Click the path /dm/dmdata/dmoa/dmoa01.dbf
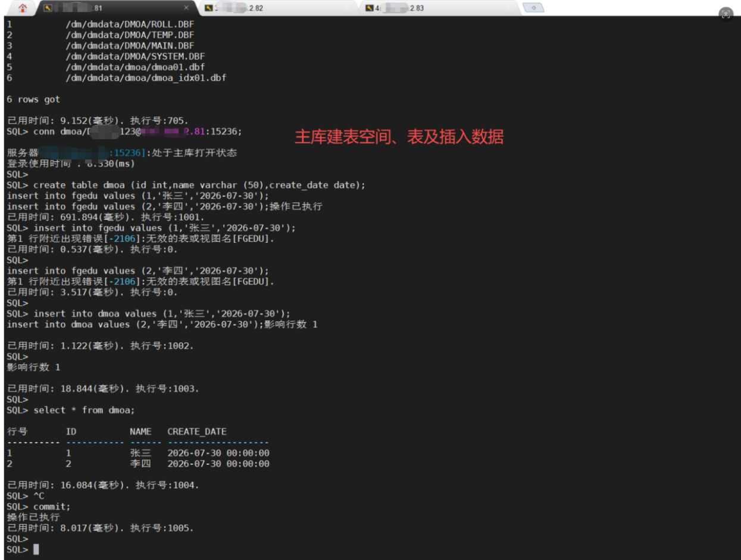741x560 pixels. [135, 67]
